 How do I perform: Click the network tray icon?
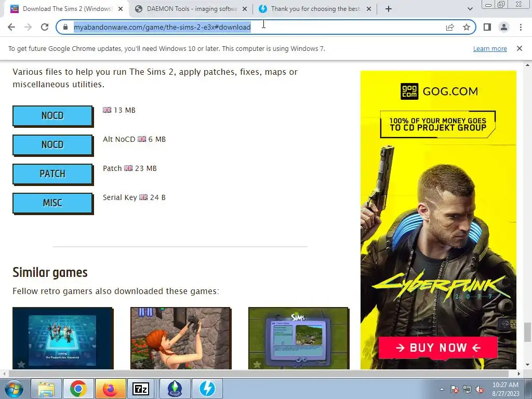coord(467,390)
